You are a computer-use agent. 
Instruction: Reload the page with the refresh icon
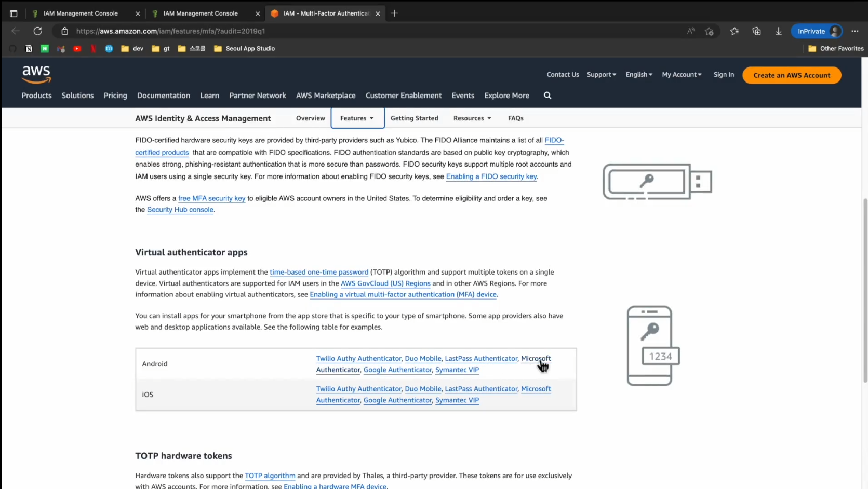pyautogui.click(x=37, y=31)
